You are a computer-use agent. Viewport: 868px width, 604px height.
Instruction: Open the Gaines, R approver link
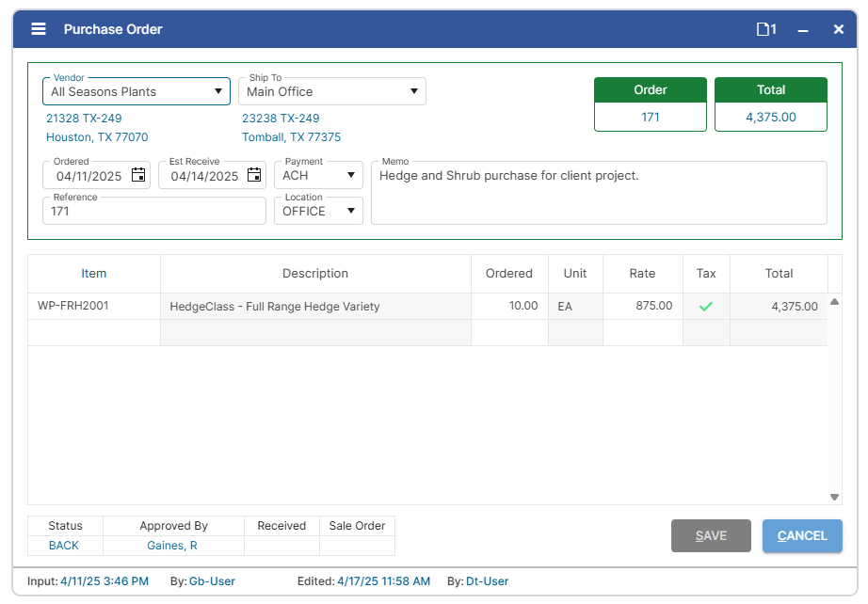pyautogui.click(x=173, y=546)
